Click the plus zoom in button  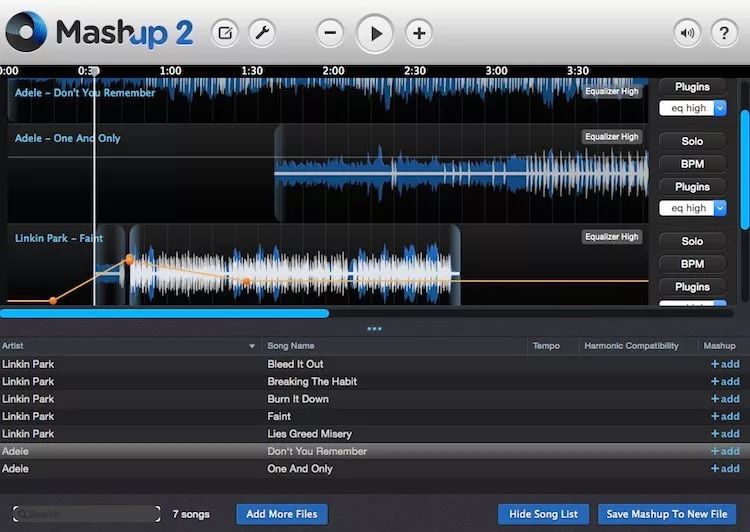(x=419, y=33)
